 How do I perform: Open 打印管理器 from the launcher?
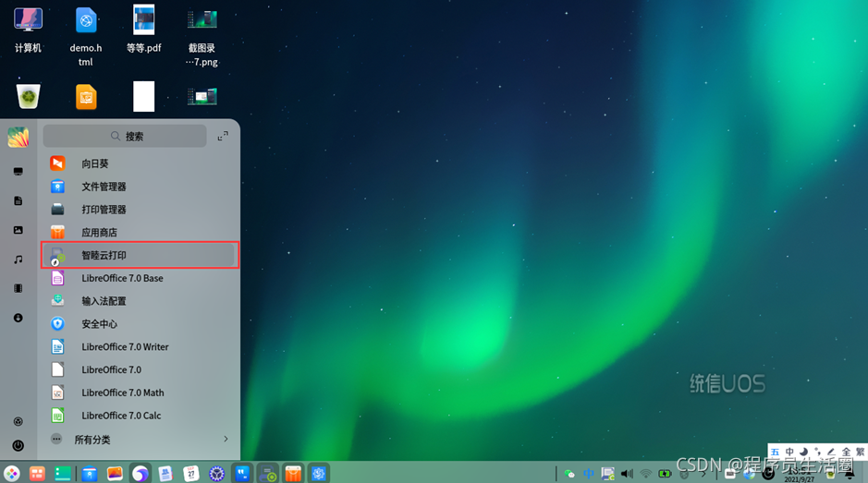(x=140, y=209)
